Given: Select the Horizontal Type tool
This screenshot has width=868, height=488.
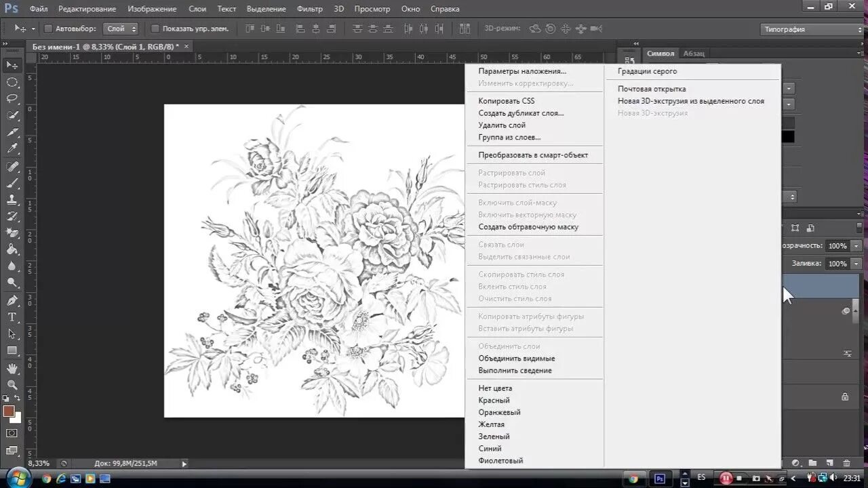Looking at the screenshot, I should coord(12,317).
